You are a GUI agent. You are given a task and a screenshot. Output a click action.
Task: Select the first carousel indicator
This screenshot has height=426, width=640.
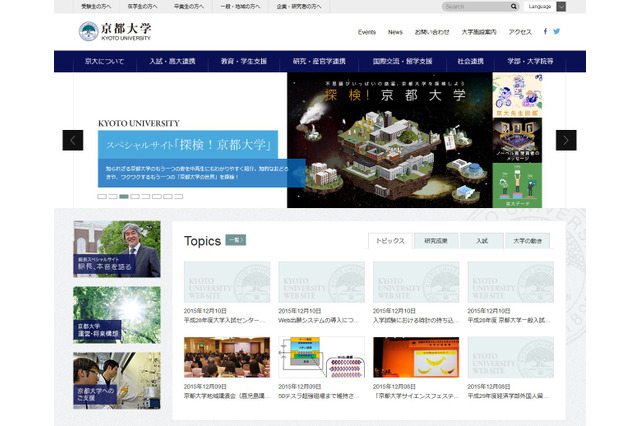point(102,197)
